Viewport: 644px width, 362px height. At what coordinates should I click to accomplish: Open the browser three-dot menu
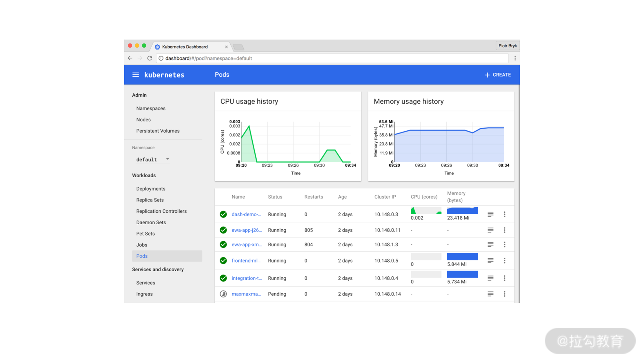[x=515, y=58]
